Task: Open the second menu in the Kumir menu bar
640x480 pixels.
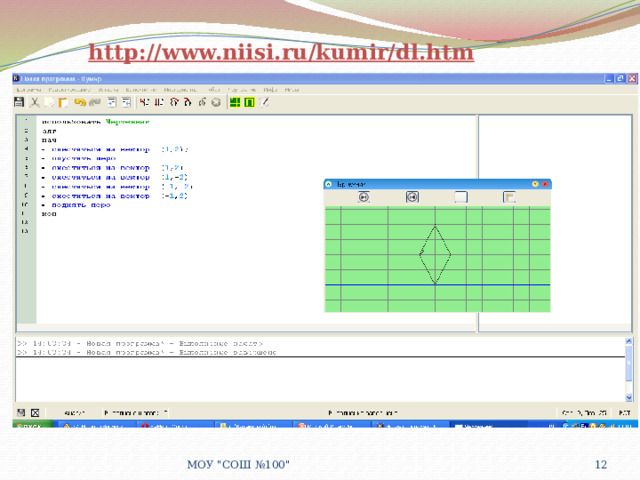Action: (x=69, y=89)
